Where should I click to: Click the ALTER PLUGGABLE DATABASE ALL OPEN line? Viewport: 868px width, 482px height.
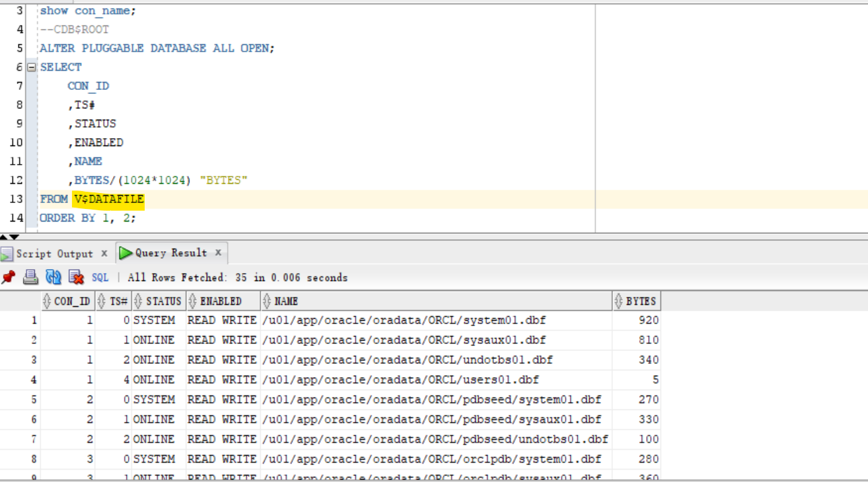click(157, 48)
